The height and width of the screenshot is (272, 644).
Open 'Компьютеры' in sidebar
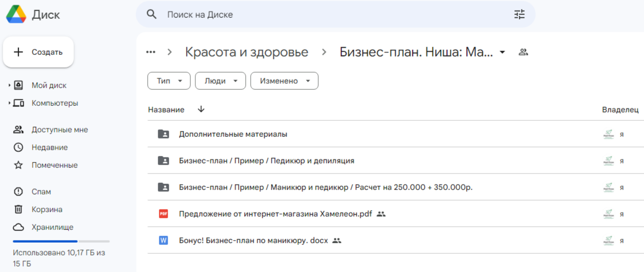[55, 103]
